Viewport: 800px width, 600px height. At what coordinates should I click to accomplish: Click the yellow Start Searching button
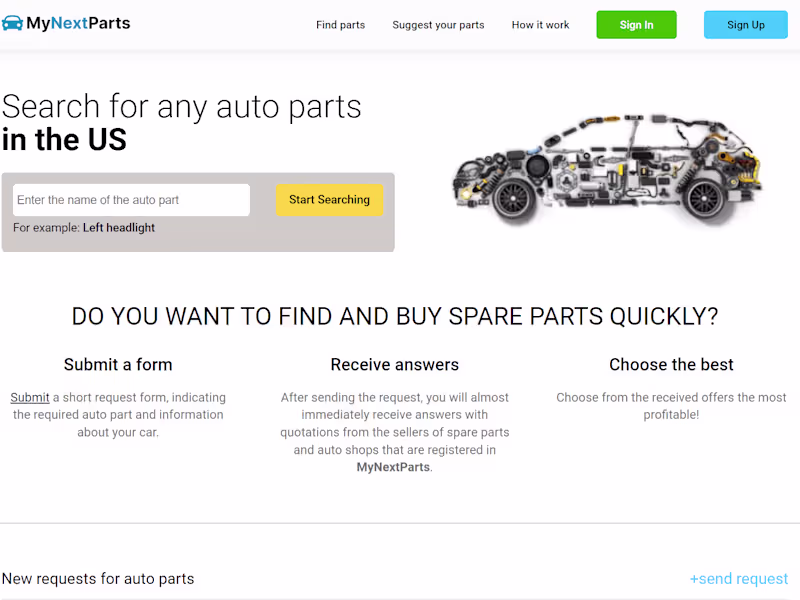[329, 199]
